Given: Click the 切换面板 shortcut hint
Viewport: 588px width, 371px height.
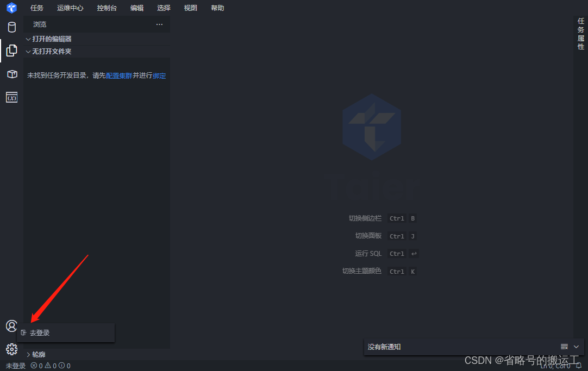Looking at the screenshot, I should [385, 236].
